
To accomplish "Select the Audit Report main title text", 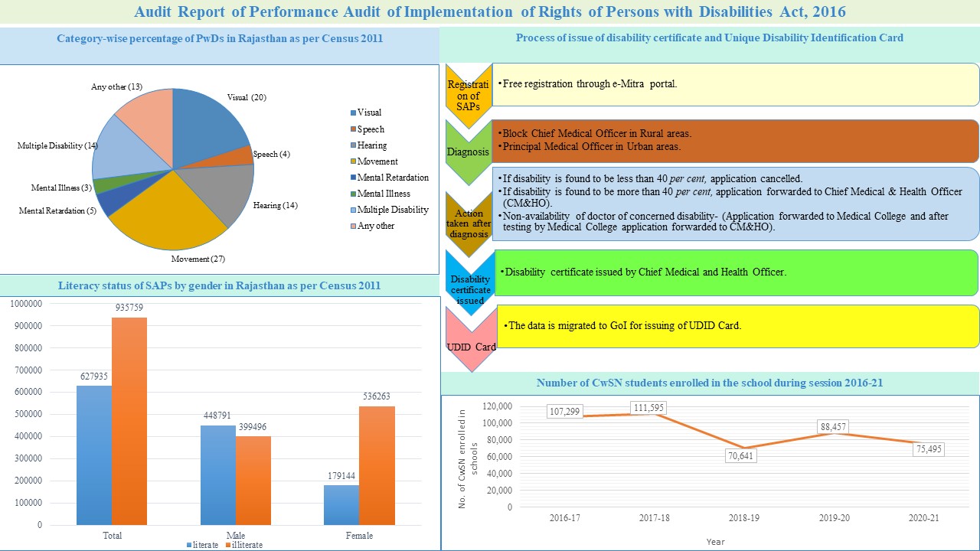I will [490, 13].
